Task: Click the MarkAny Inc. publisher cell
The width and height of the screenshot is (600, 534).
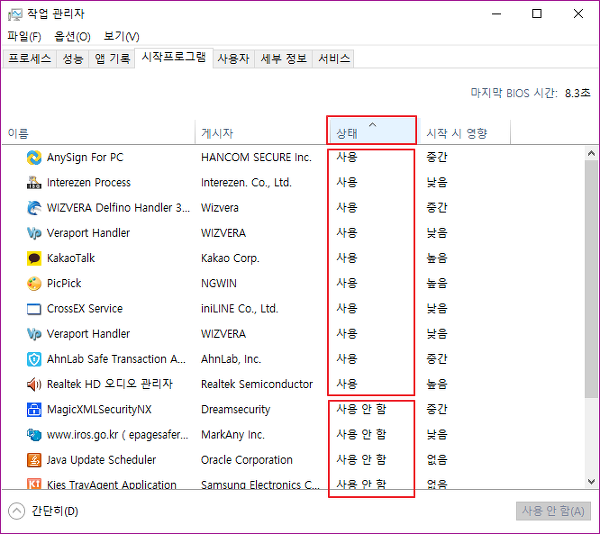Action: (x=233, y=435)
